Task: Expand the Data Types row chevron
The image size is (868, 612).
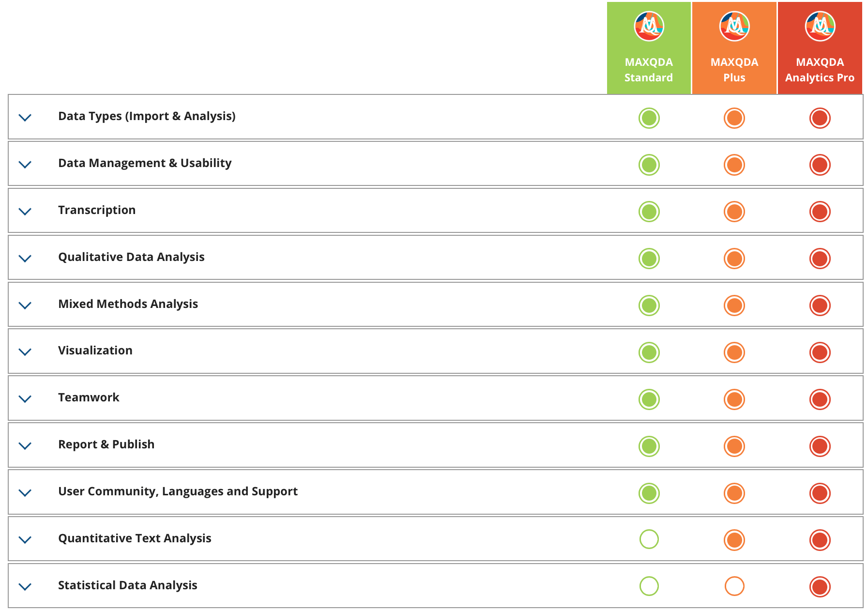Action: pyautogui.click(x=25, y=117)
